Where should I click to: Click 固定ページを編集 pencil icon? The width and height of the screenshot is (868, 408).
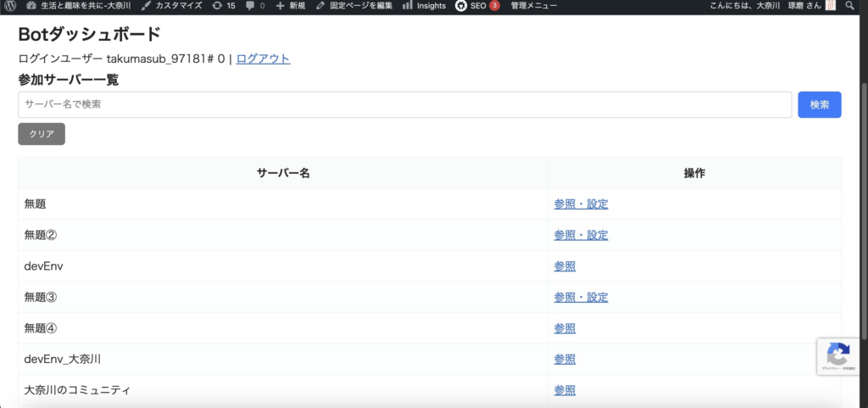(320, 6)
